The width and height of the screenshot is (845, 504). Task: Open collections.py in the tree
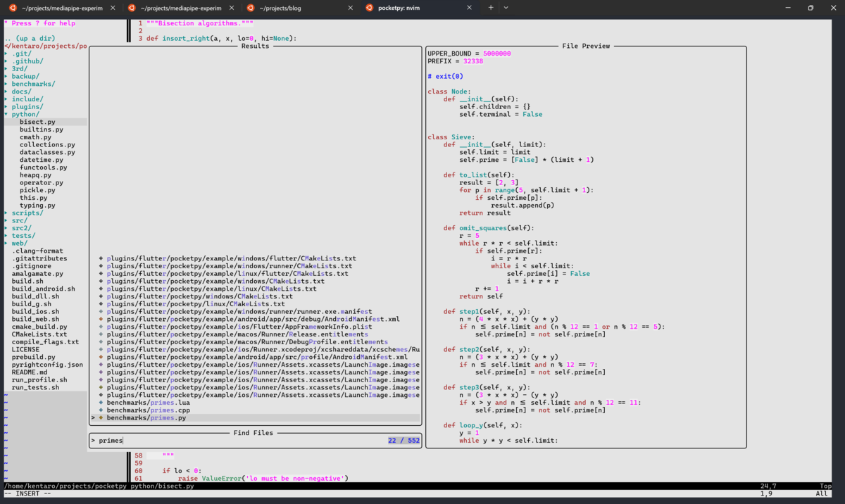click(x=47, y=144)
